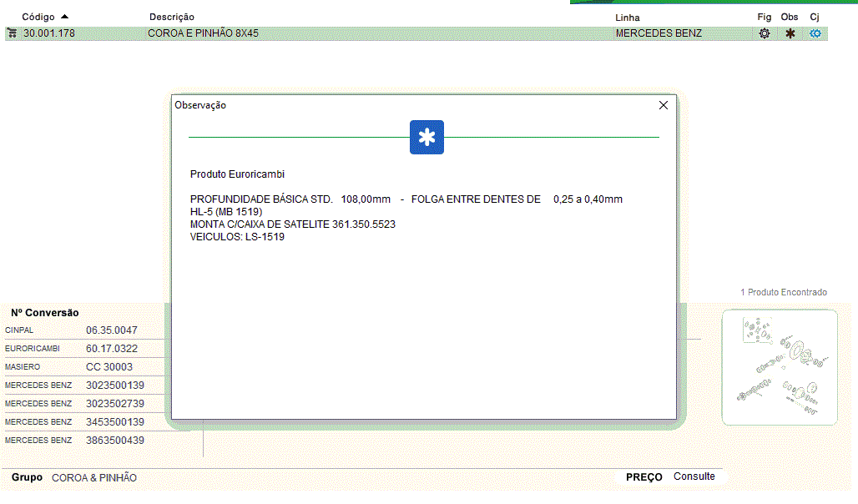Image resolution: width=858 pixels, height=504 pixels.
Task: Close the Observação dialog
Action: pos(664,105)
